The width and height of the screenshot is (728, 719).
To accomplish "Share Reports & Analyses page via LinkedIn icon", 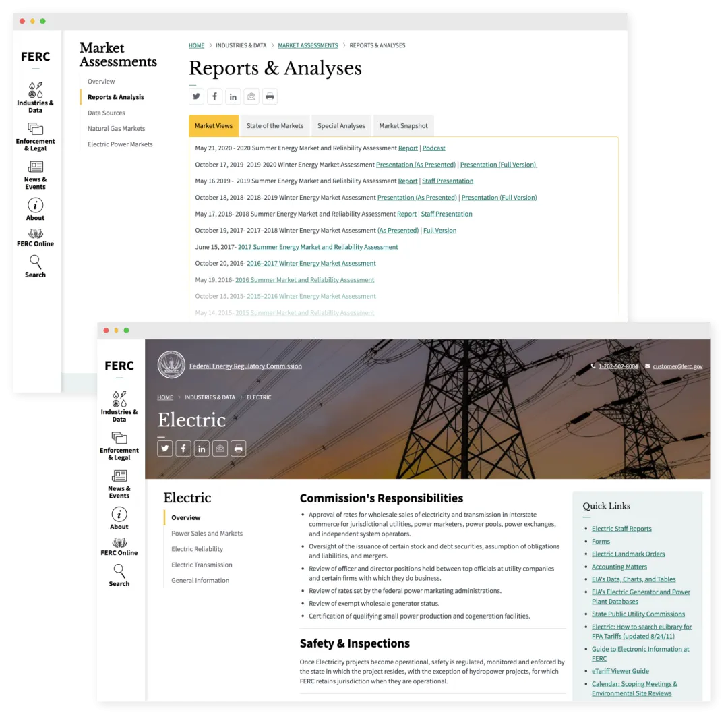I will tap(233, 96).
